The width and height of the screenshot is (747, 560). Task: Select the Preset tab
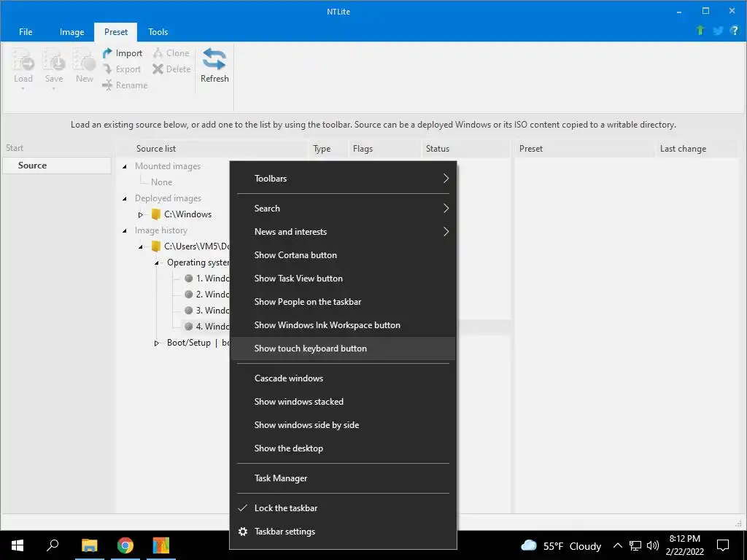116,32
